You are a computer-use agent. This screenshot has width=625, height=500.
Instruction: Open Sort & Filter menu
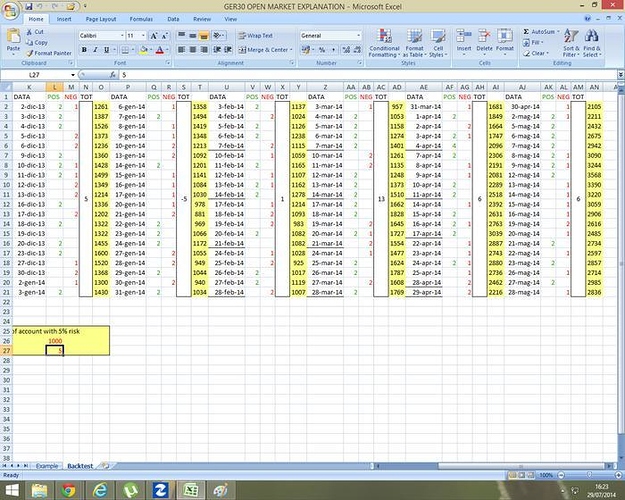(570, 43)
